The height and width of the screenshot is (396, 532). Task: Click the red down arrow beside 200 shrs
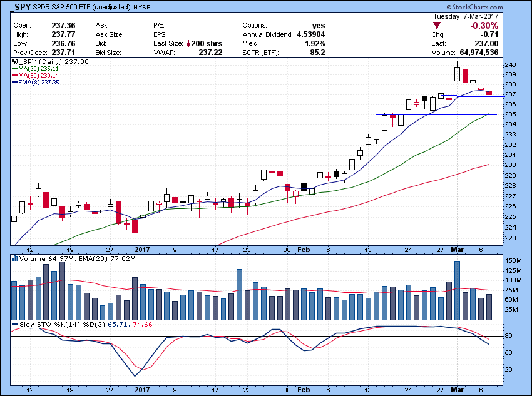188,44
